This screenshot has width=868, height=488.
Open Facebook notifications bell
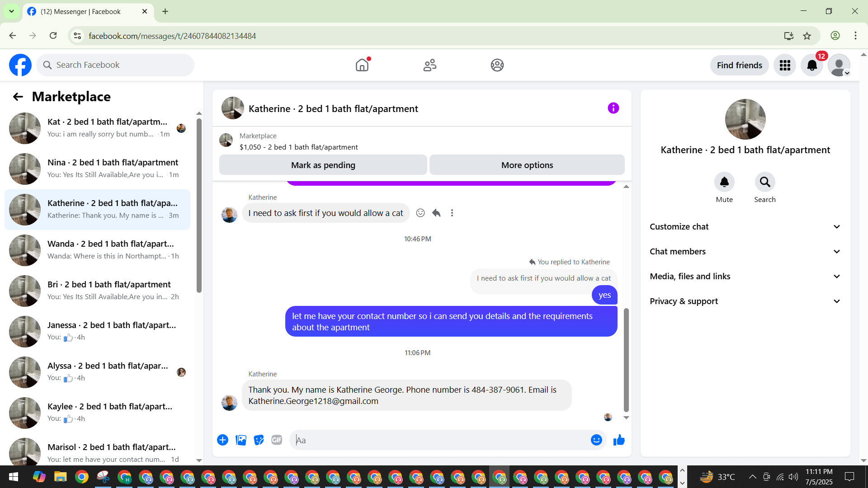point(812,65)
